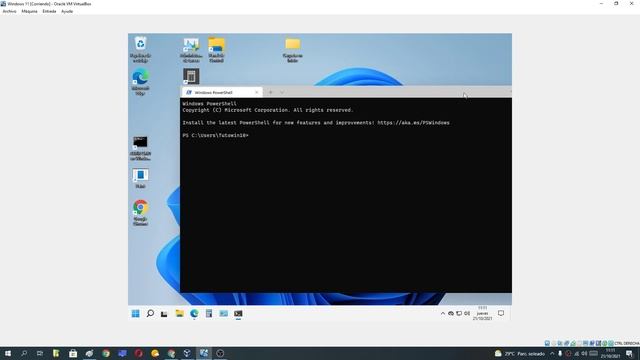This screenshot has height=360, width=640.
Task: Show hidden icons in guest system tray
Action: pyautogui.click(x=443, y=313)
